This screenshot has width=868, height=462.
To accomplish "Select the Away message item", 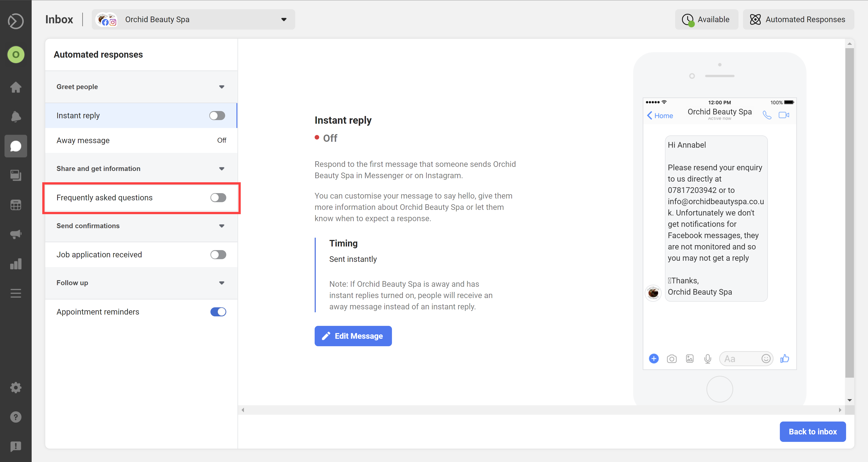I will (141, 140).
